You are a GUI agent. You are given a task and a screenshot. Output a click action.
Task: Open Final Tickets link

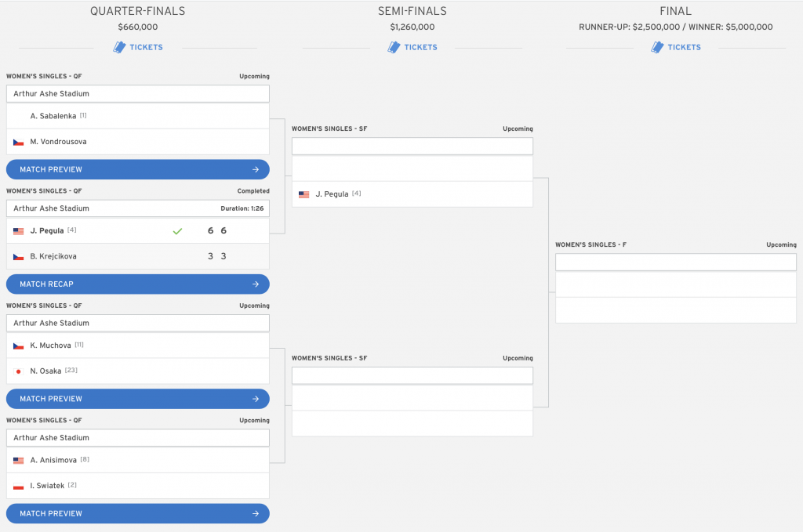(685, 47)
